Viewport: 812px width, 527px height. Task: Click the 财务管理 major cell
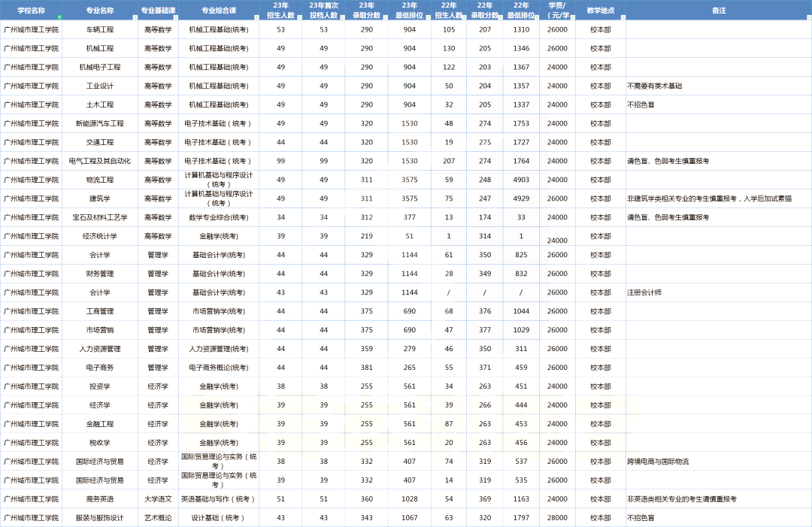(100, 274)
